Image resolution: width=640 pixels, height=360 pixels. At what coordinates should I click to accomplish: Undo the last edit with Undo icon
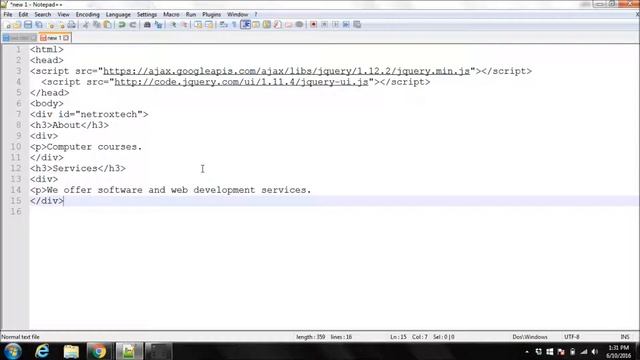(x=122, y=25)
